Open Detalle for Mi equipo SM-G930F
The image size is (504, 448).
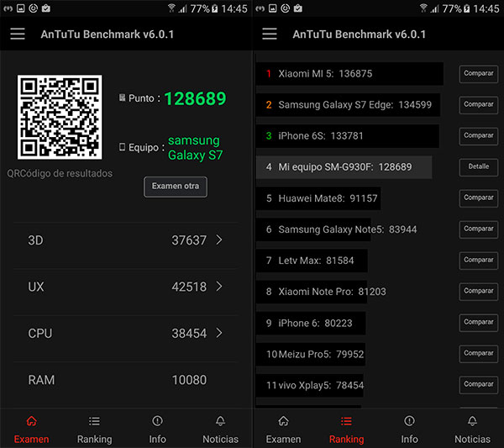click(478, 167)
